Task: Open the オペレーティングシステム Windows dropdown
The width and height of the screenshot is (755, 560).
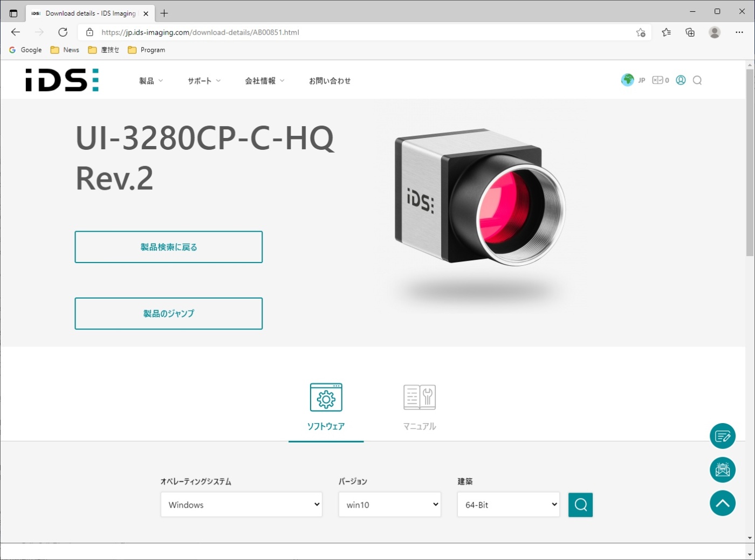Action: (242, 504)
